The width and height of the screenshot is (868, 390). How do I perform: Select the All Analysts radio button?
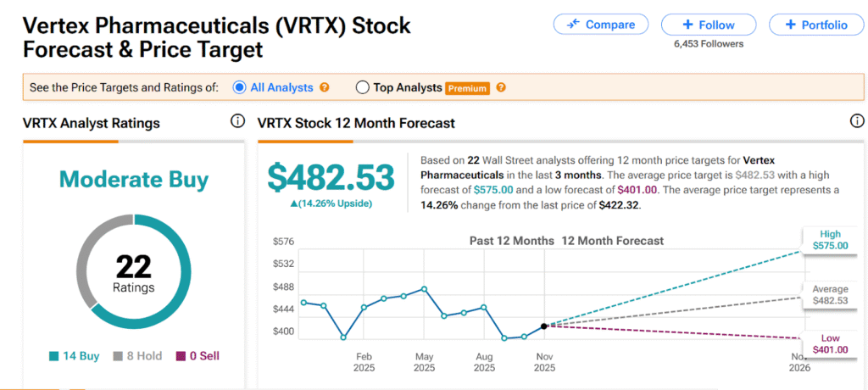(239, 87)
